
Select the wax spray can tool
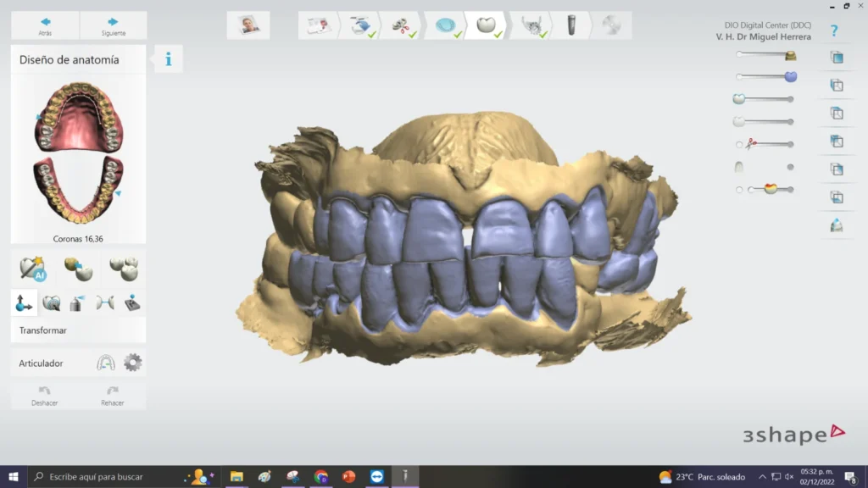(x=77, y=302)
